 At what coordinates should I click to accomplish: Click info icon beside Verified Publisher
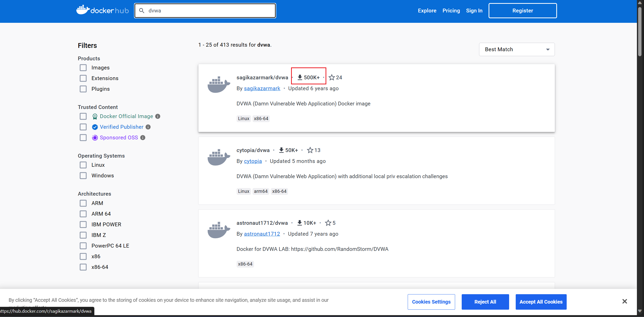148,127
